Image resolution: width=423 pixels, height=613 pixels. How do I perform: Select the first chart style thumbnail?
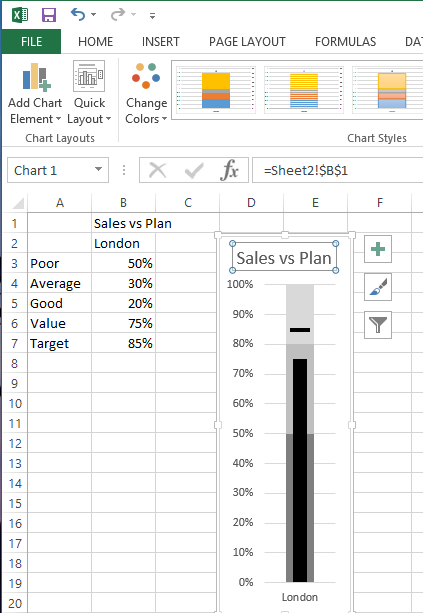point(215,90)
